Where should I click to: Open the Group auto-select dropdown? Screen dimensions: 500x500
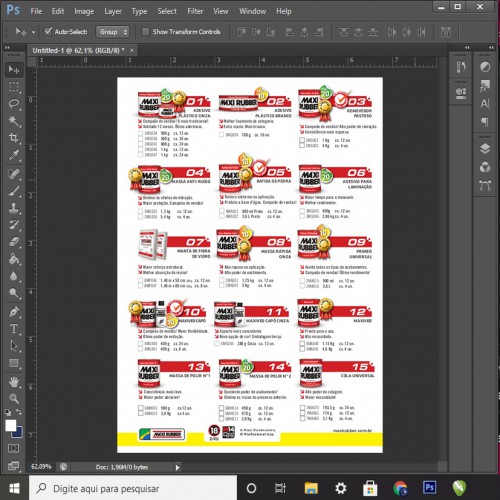pos(113,32)
